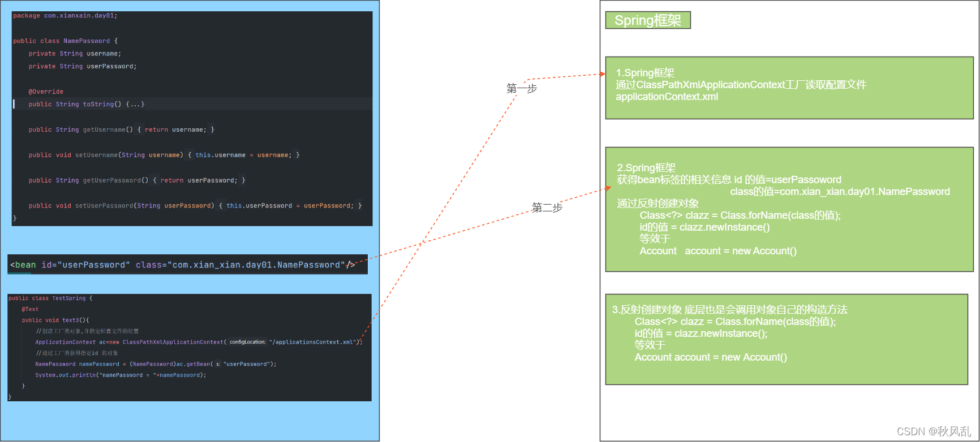Click the '通过反射创建对象' text in box two
Screen dimensions: 980x442
[x=658, y=203]
